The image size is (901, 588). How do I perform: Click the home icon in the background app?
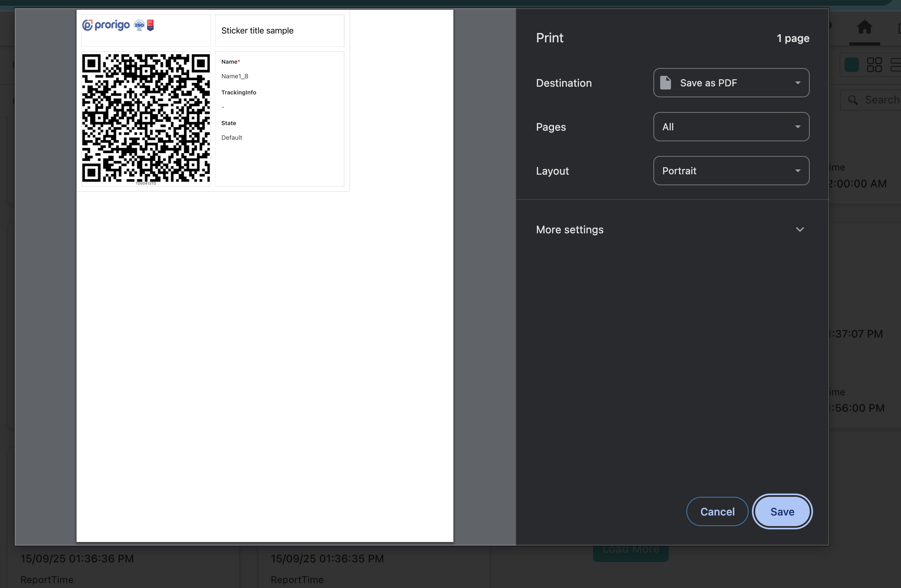(x=864, y=27)
